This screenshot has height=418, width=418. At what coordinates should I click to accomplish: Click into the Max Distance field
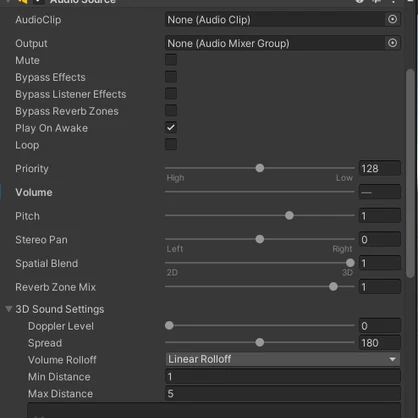[x=283, y=394]
